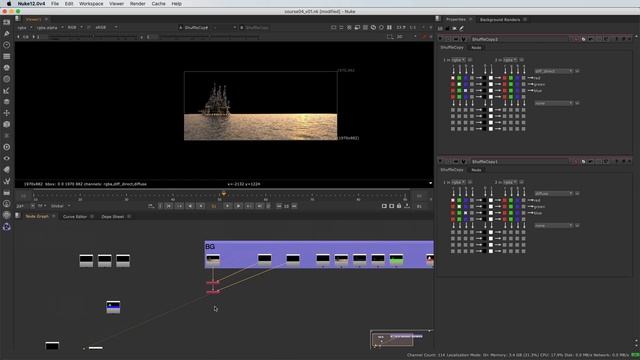Switch to the Dope Sheet tab

pyautogui.click(x=113, y=216)
